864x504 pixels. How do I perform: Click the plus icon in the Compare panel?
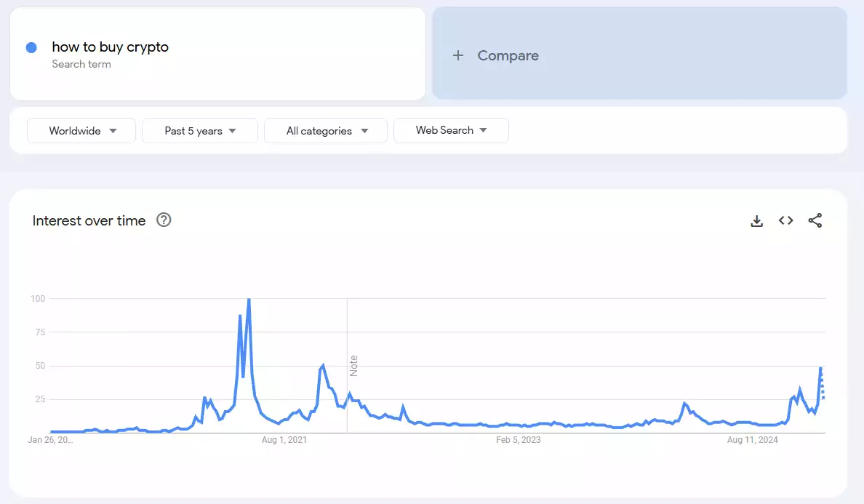coord(459,55)
